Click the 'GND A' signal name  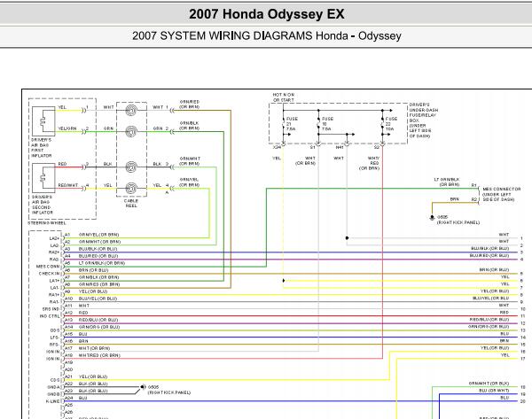pyautogui.click(x=53, y=387)
